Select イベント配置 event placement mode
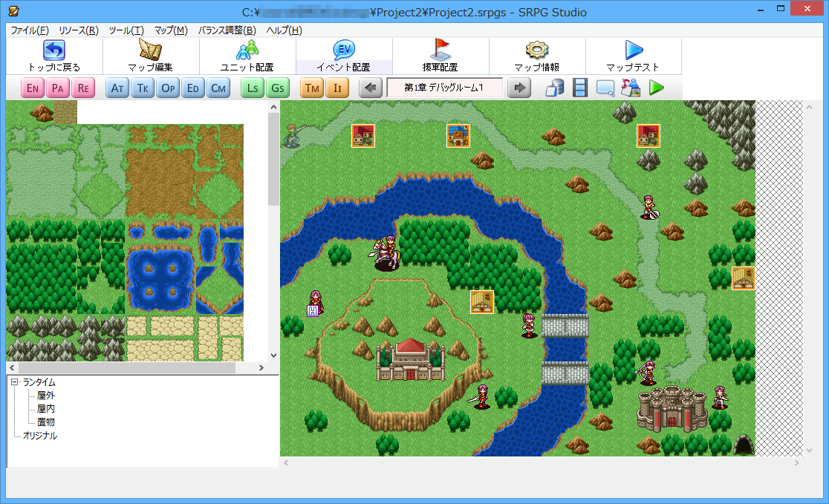Image resolution: width=829 pixels, height=504 pixels. click(x=344, y=56)
